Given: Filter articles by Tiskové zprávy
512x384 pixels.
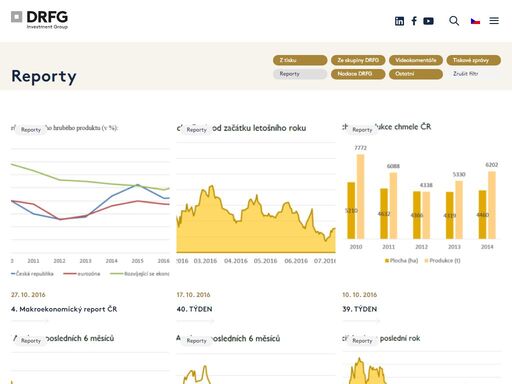Looking at the screenshot, I should [474, 60].
